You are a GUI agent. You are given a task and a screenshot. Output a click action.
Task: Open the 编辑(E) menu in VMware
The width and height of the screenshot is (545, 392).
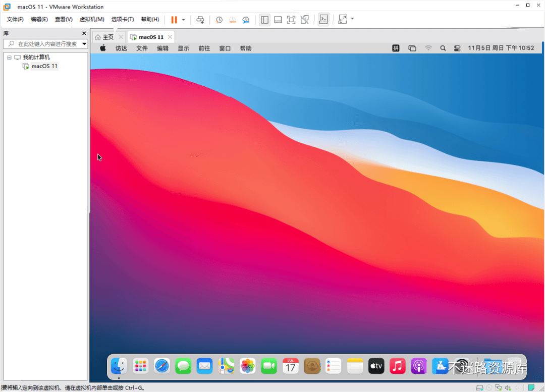39,20
